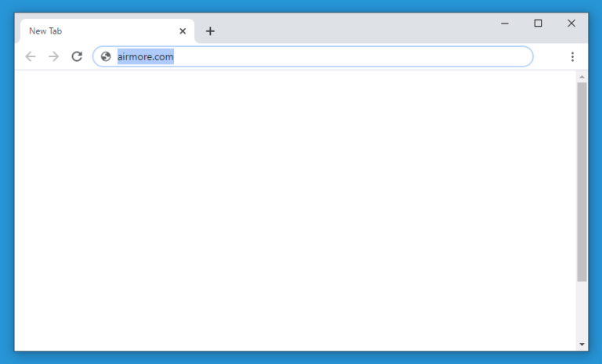Minimize the browser window
602x364 pixels.
click(x=505, y=23)
